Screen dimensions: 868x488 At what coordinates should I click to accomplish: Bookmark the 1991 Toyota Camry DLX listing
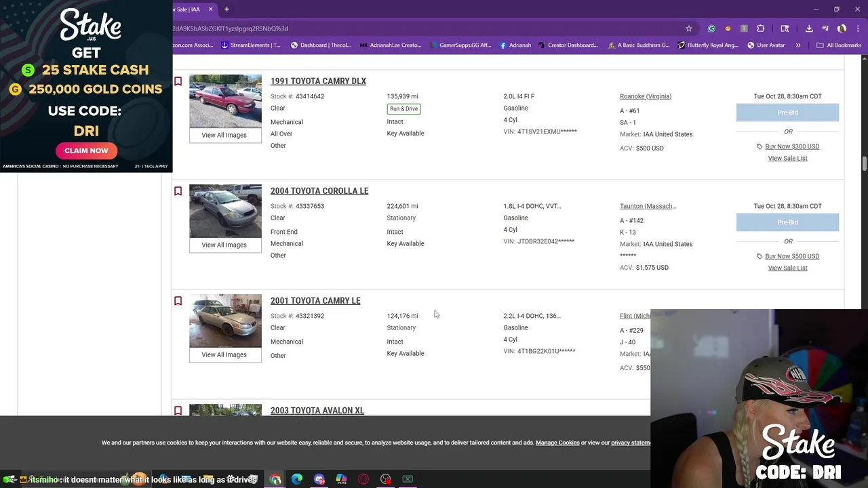pyautogui.click(x=178, y=81)
